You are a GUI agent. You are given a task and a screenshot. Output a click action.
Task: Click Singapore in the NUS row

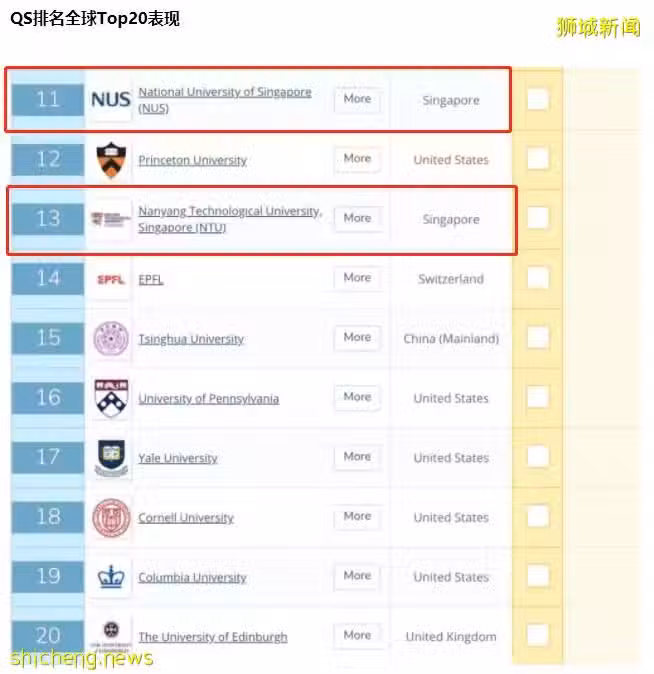451,101
